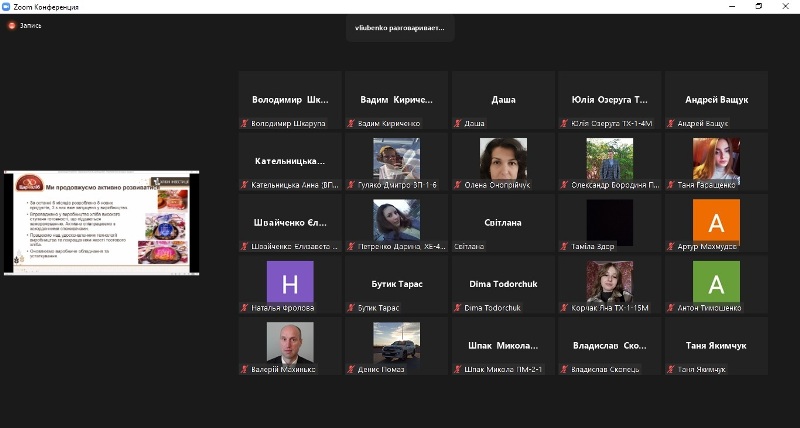This screenshot has height=428, width=800.
Task: Click large name 'Юлія Озеруга Т...' in tile
Action: (610, 100)
